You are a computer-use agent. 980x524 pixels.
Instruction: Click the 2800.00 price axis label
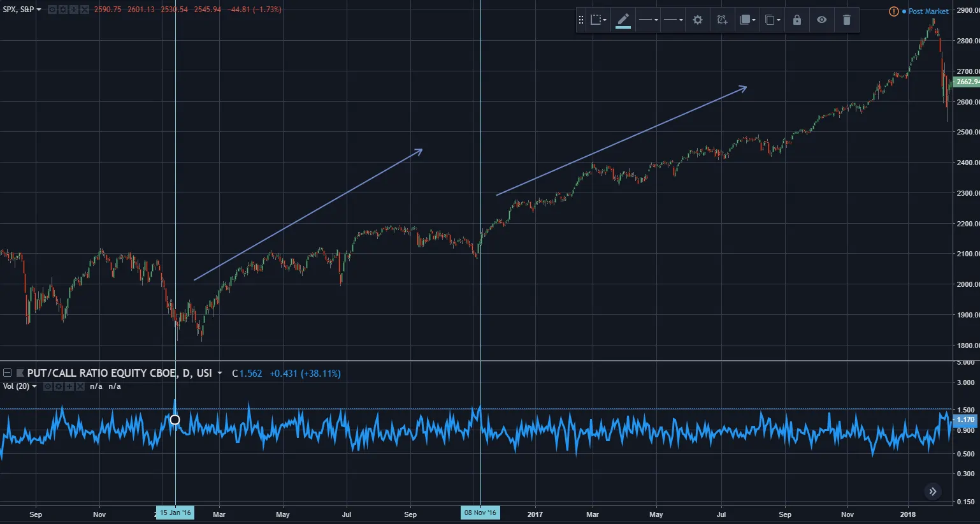pos(968,41)
